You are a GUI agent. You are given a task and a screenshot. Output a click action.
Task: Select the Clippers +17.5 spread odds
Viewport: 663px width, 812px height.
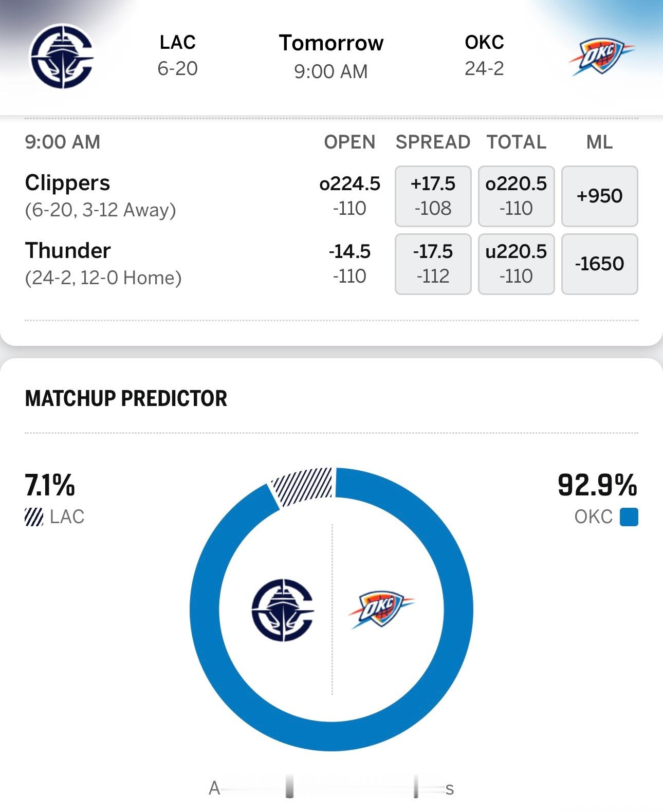(x=432, y=196)
